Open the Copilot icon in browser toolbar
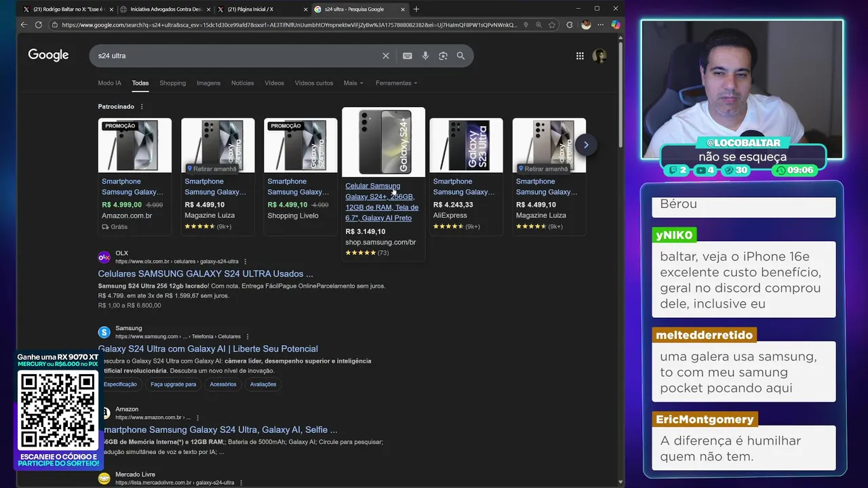The height and width of the screenshot is (488, 868). pyautogui.click(x=615, y=25)
